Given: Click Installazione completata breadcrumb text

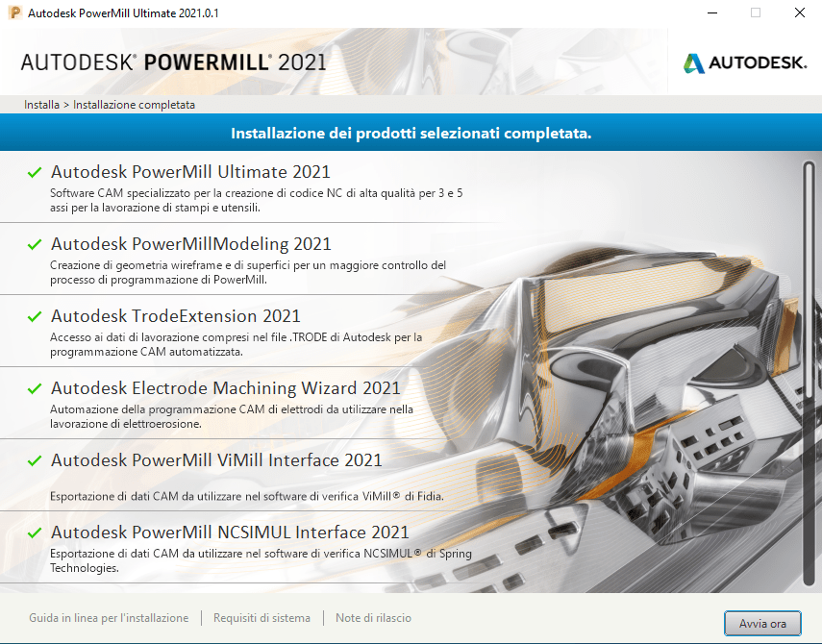Looking at the screenshot, I should (x=134, y=105).
